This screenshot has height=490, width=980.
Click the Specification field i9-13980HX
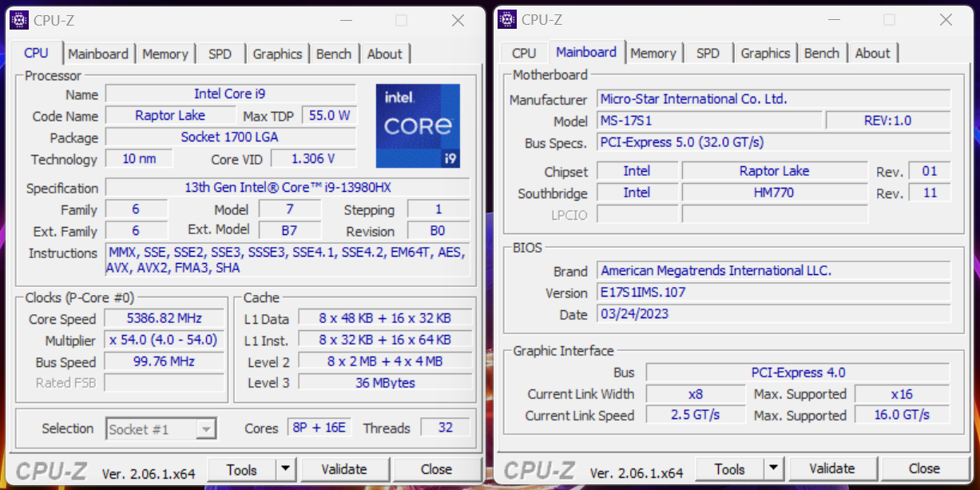click(288, 188)
